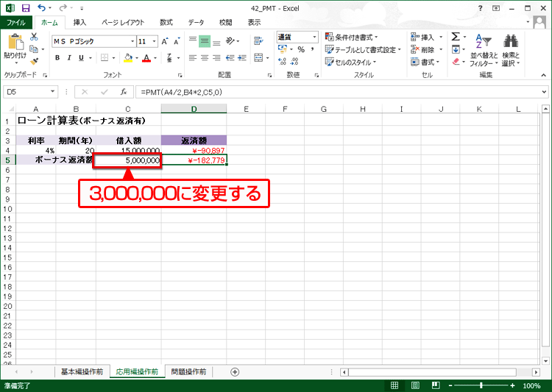Undo the last action

click(x=41, y=8)
